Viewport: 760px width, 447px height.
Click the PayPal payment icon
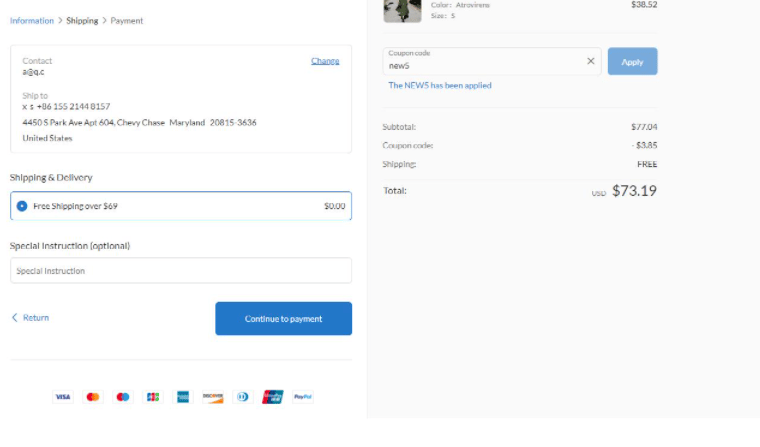[303, 397]
